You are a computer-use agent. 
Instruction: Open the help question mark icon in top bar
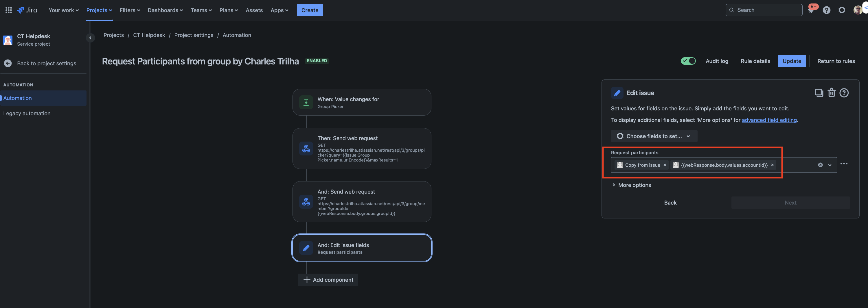[826, 10]
